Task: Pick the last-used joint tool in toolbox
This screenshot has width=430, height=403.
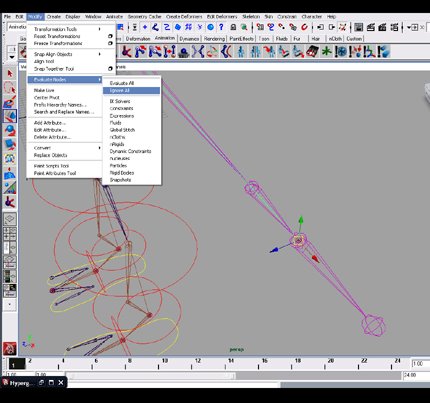Action: coord(10,202)
